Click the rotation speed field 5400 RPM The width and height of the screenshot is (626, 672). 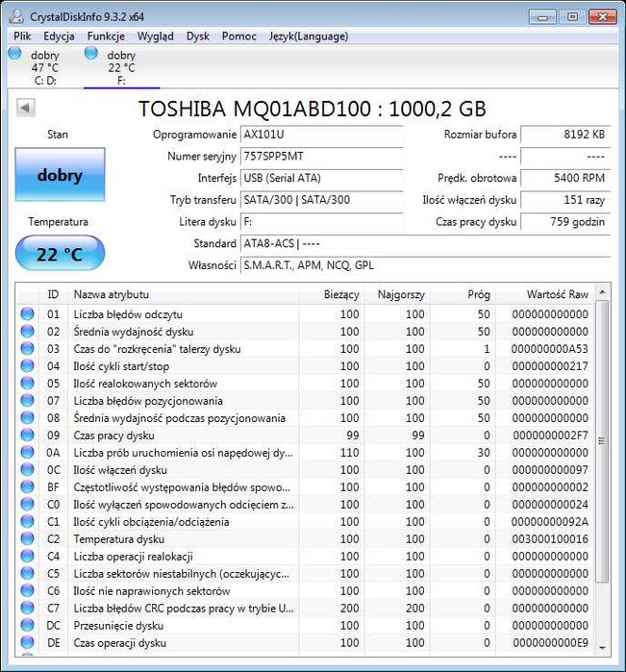pos(565,178)
